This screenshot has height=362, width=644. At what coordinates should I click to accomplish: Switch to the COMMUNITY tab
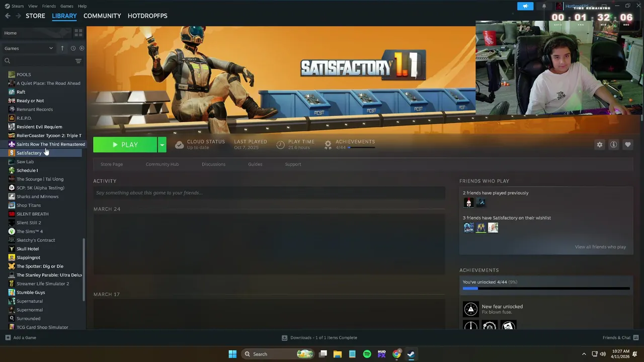point(102,16)
